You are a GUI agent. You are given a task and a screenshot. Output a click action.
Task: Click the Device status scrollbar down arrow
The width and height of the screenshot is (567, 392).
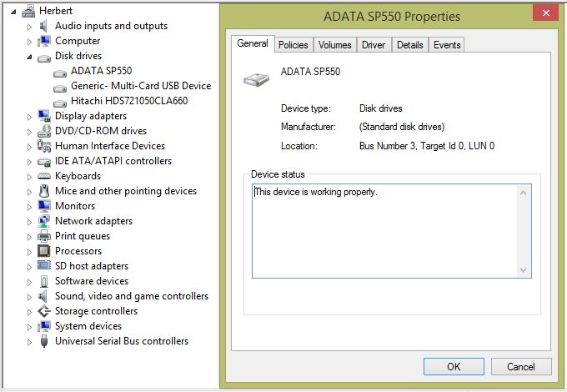[523, 269]
